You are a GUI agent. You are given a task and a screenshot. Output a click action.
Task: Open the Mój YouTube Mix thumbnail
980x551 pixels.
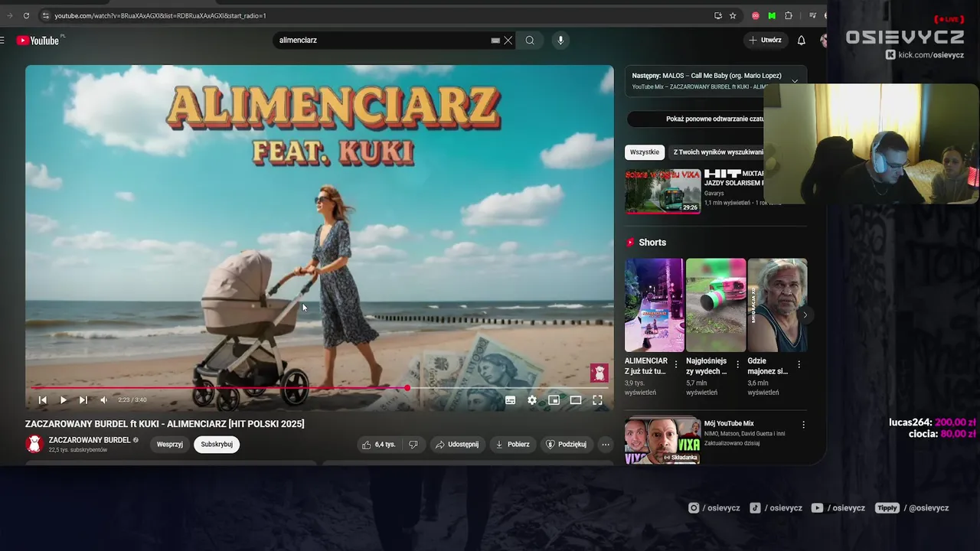(663, 441)
